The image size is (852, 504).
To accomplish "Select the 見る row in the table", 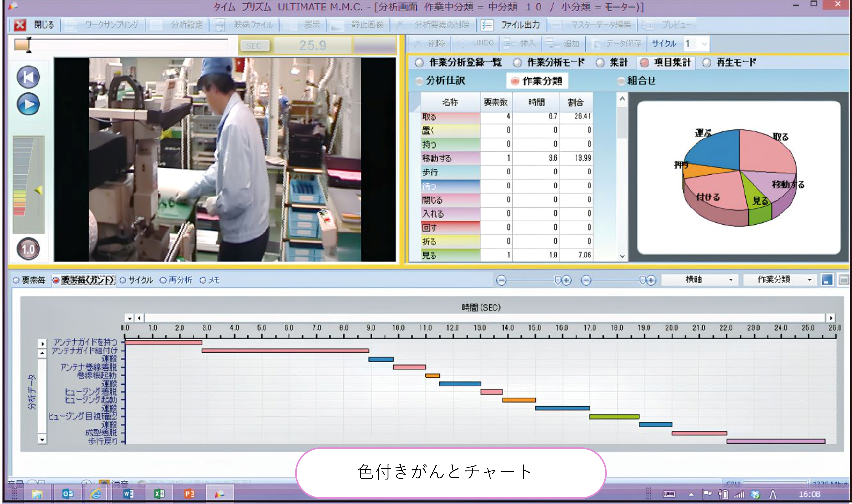I will [507, 255].
